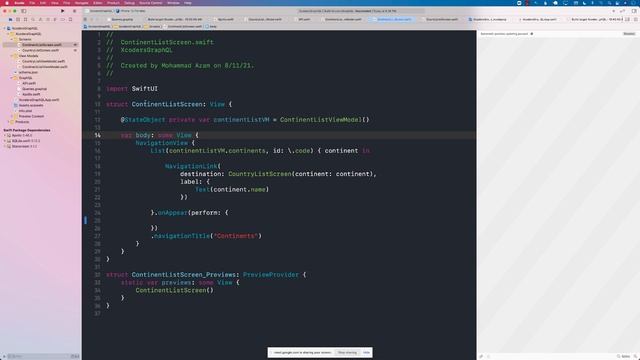Collapse the GraphQL group disclosure triangle
This screenshot has width=640, height=360.
[x=12, y=78]
